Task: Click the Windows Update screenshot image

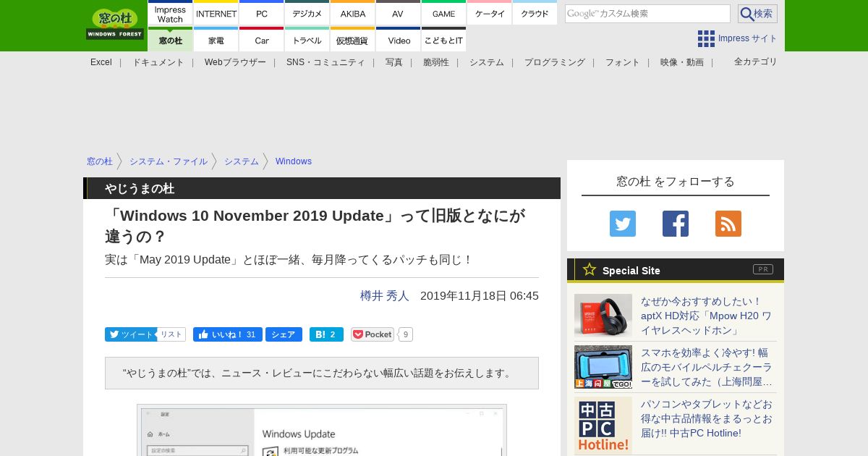Action: (322, 430)
